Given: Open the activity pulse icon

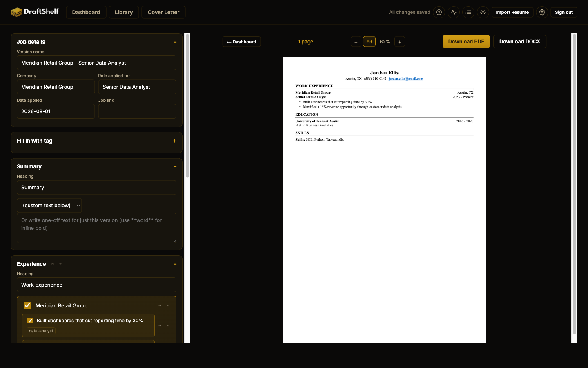Looking at the screenshot, I should click(454, 12).
